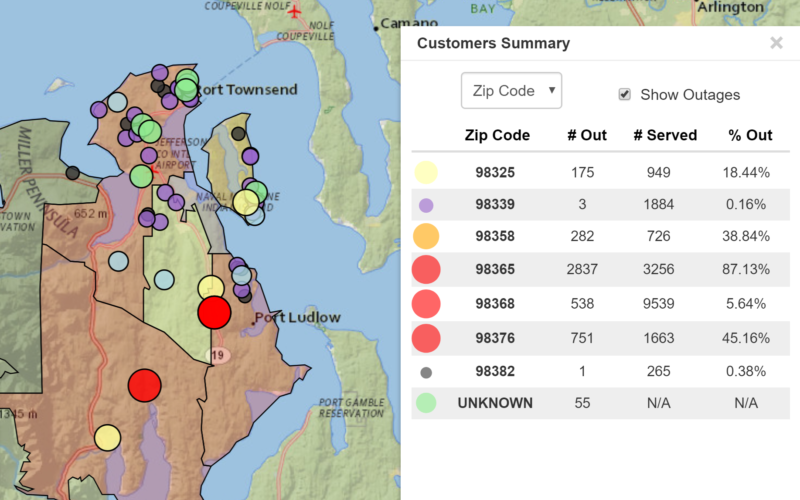
Task: Click the yellow marker on Naval Magazine Indian Island
Action: [246, 202]
